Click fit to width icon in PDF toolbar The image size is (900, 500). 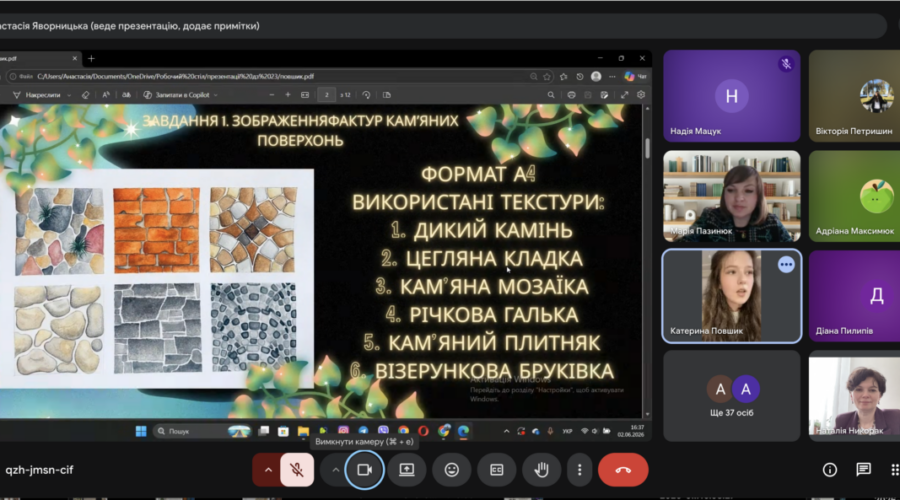click(x=305, y=95)
